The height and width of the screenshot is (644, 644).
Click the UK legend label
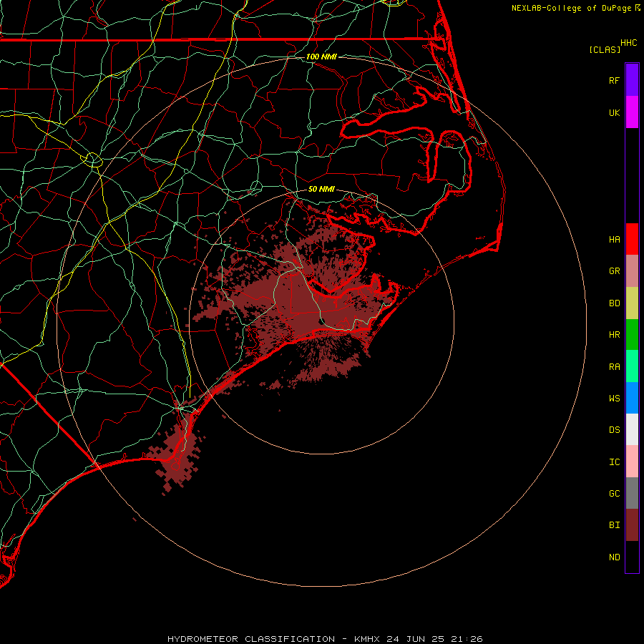614,112
